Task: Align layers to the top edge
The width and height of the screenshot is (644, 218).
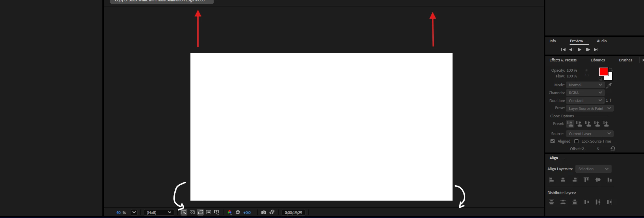Action: point(586,180)
